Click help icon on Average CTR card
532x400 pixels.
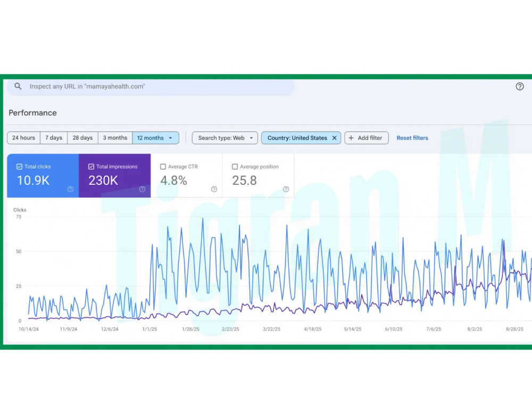(x=214, y=189)
